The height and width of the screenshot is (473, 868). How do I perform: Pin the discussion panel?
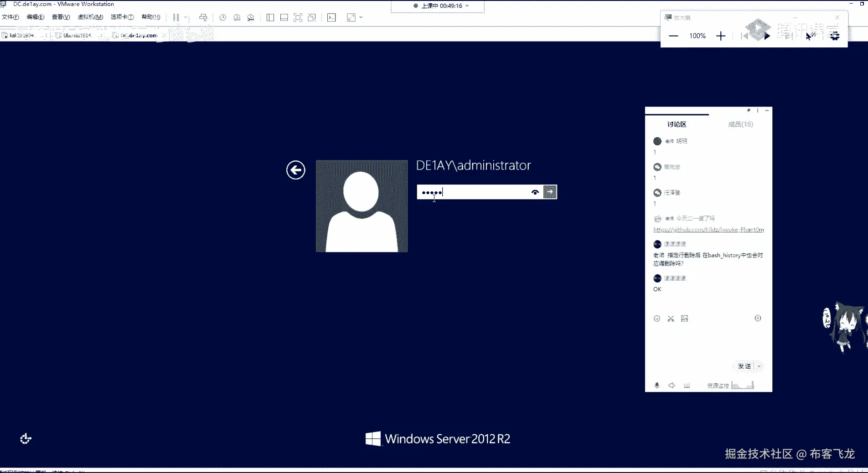pos(749,110)
